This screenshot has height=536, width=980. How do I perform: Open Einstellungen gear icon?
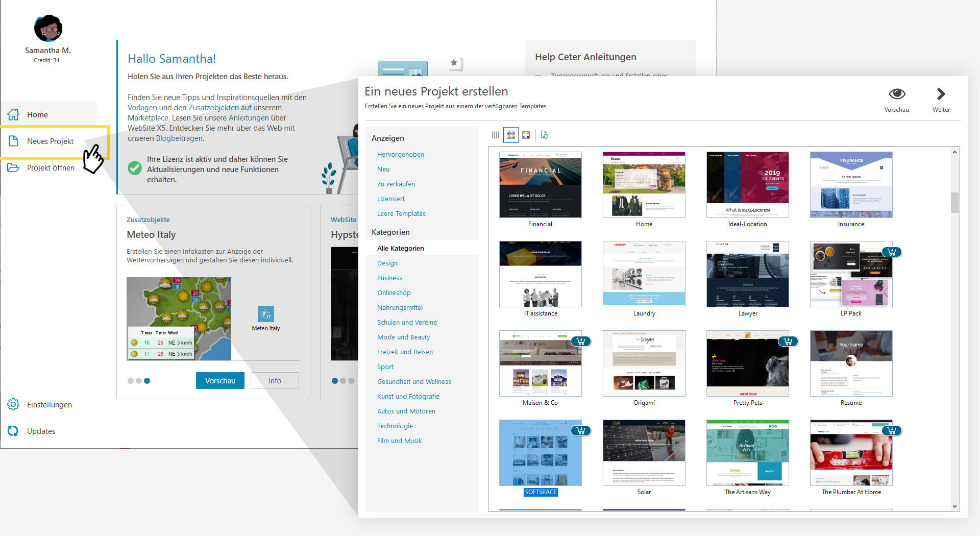(x=13, y=405)
